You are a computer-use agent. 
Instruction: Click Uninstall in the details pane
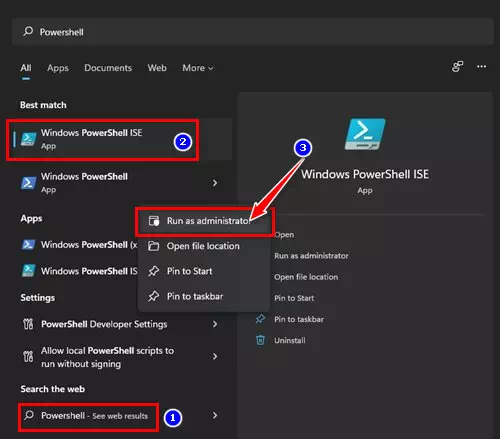(x=290, y=341)
